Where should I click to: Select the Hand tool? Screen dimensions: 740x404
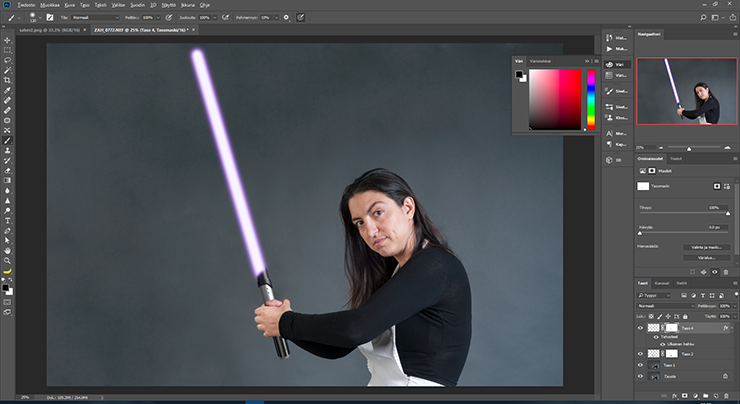(7, 251)
